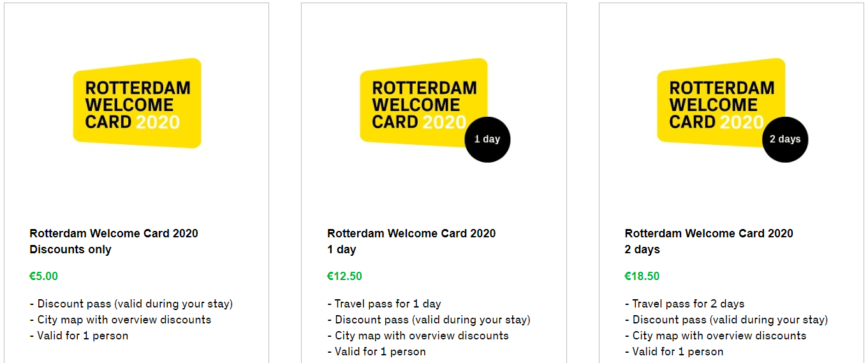Click 'Discount pass' line in the 1 day card
Image resolution: width=868 pixels, height=363 pixels.
coord(429,320)
